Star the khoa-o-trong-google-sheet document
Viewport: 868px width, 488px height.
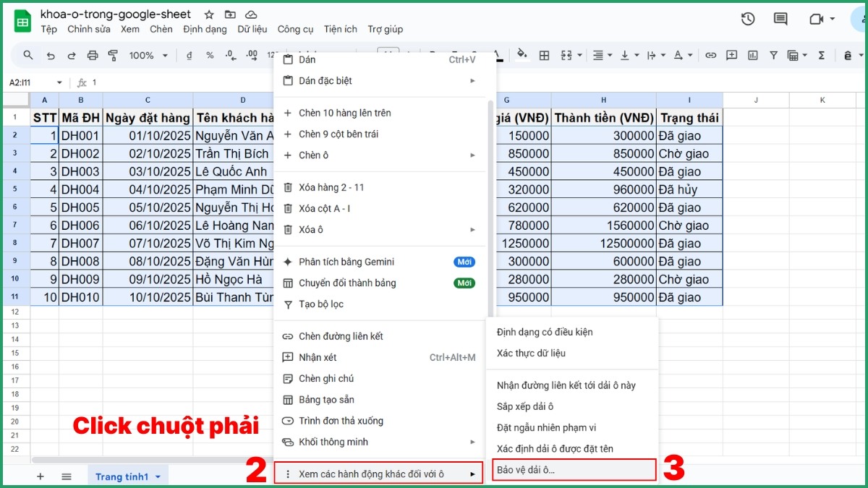(209, 14)
